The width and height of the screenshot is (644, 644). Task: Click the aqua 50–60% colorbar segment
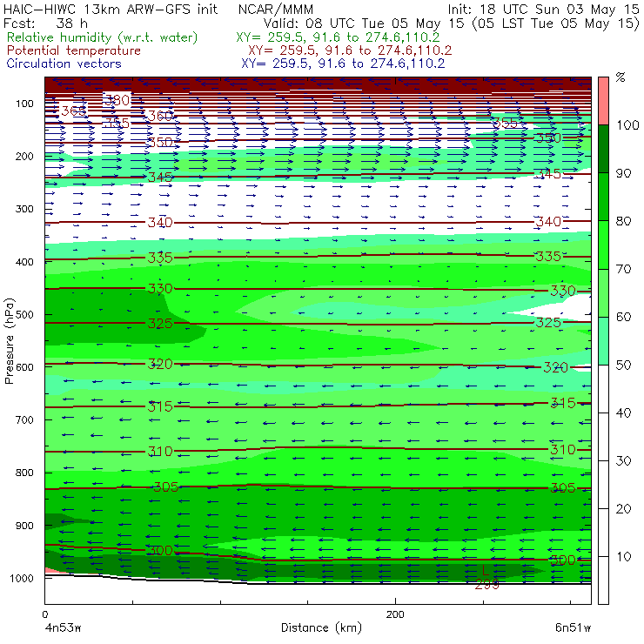[603, 340]
